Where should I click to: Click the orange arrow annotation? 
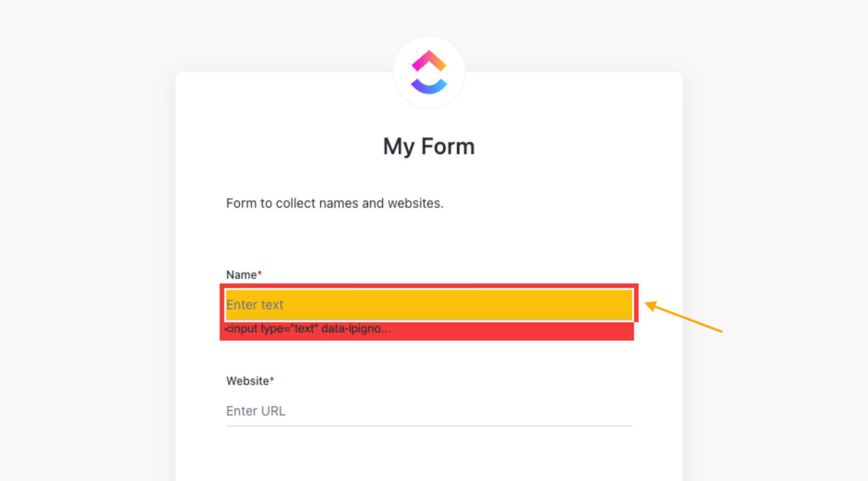[683, 317]
